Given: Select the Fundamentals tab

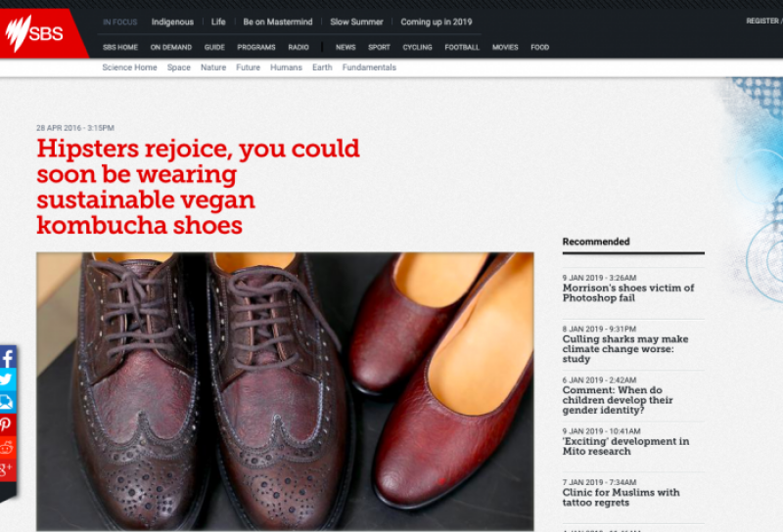Looking at the screenshot, I should tap(369, 67).
